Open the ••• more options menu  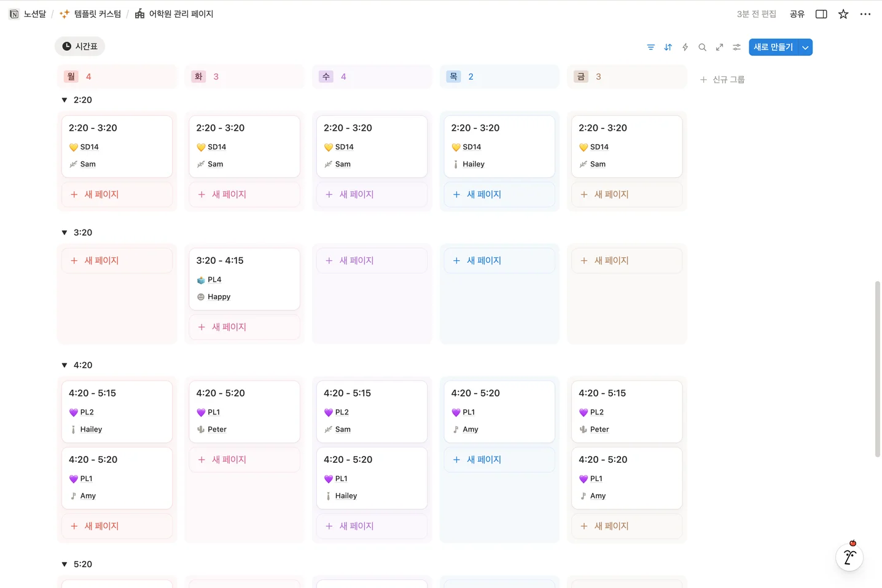coord(865,14)
